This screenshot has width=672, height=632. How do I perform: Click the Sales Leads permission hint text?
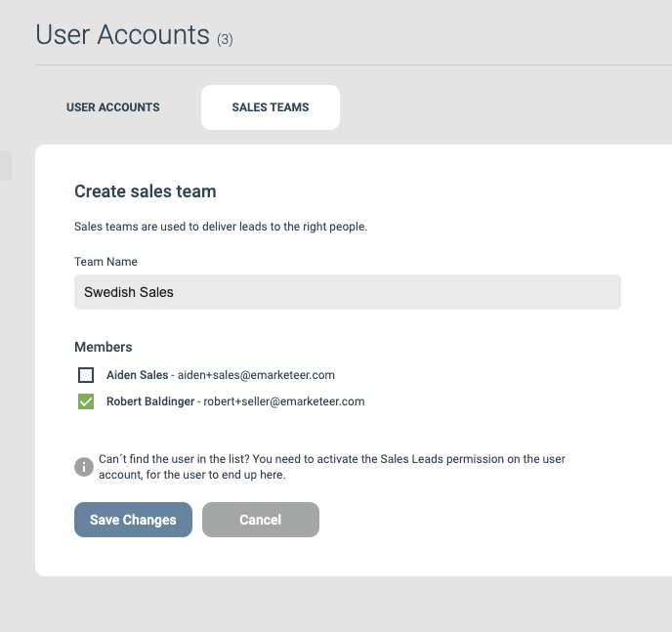click(332, 467)
